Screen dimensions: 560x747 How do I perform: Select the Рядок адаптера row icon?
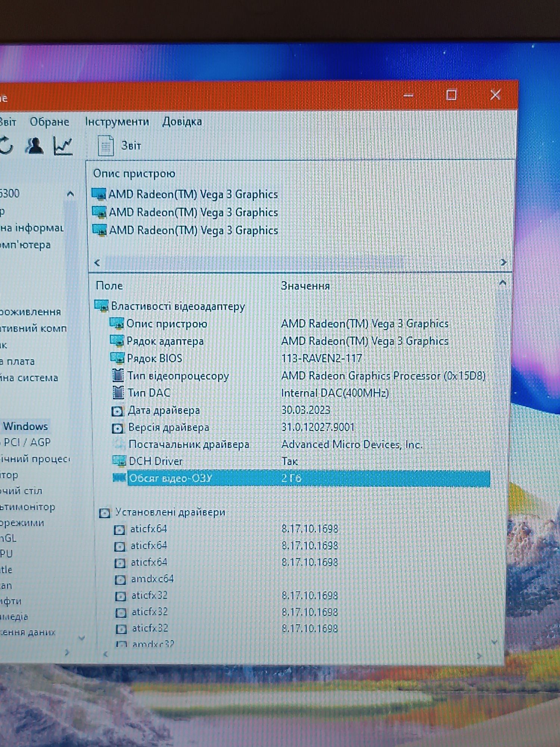pos(117,341)
